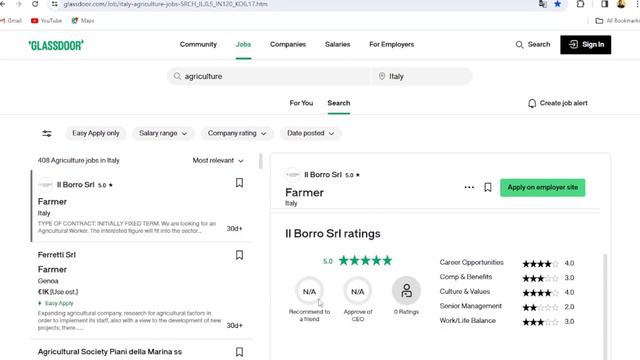
Task: Click the browser forward arrow
Action: [x=19, y=4]
